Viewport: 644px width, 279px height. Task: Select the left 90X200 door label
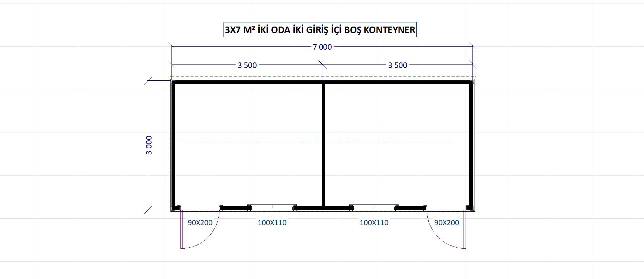tap(200, 223)
